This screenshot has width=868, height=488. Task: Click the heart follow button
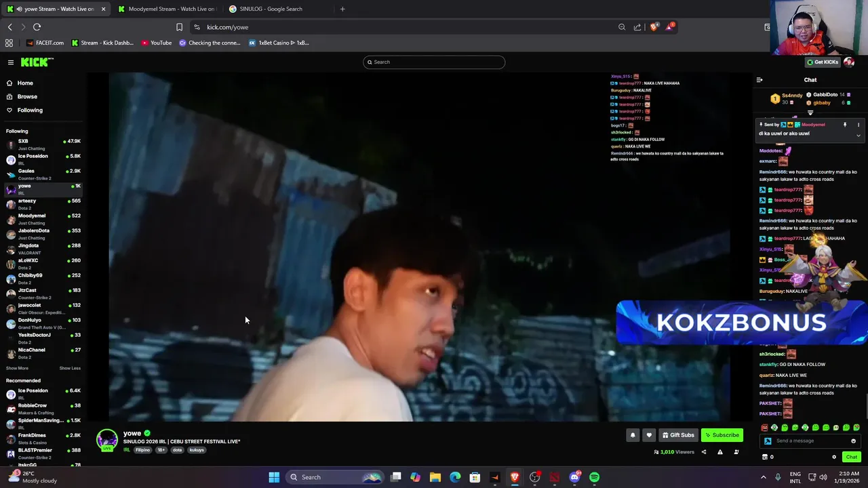pyautogui.click(x=649, y=435)
